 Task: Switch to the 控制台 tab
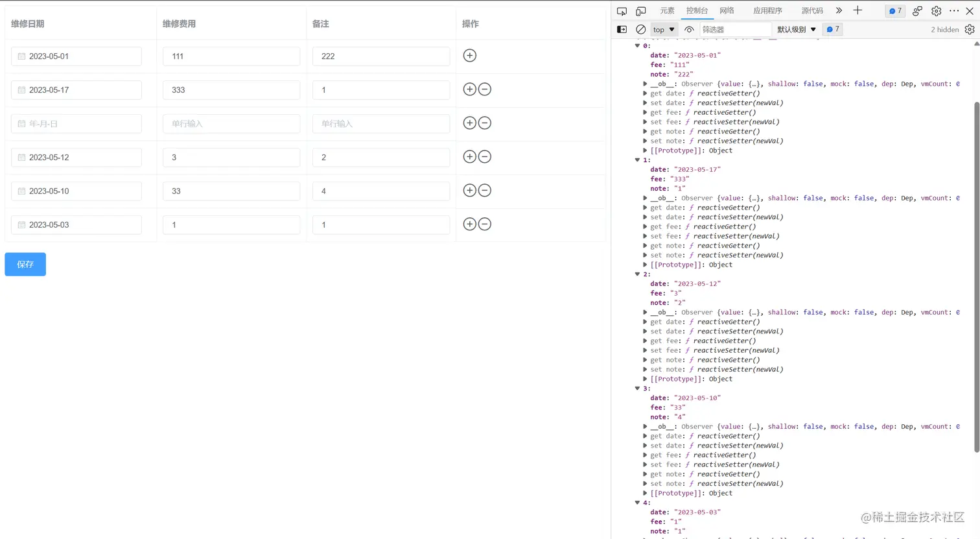(697, 10)
